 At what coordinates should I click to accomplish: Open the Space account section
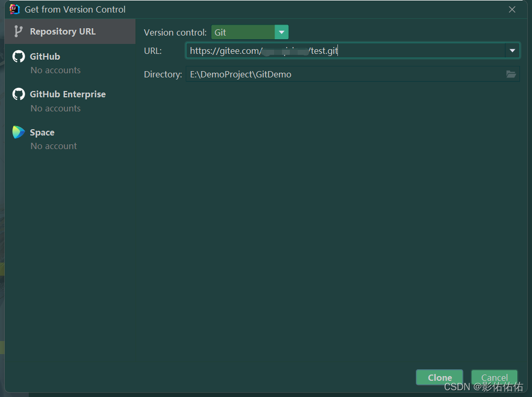click(x=70, y=139)
